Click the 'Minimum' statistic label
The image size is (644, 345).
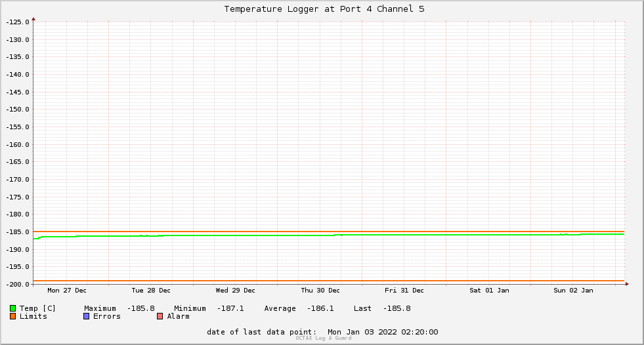190,308
